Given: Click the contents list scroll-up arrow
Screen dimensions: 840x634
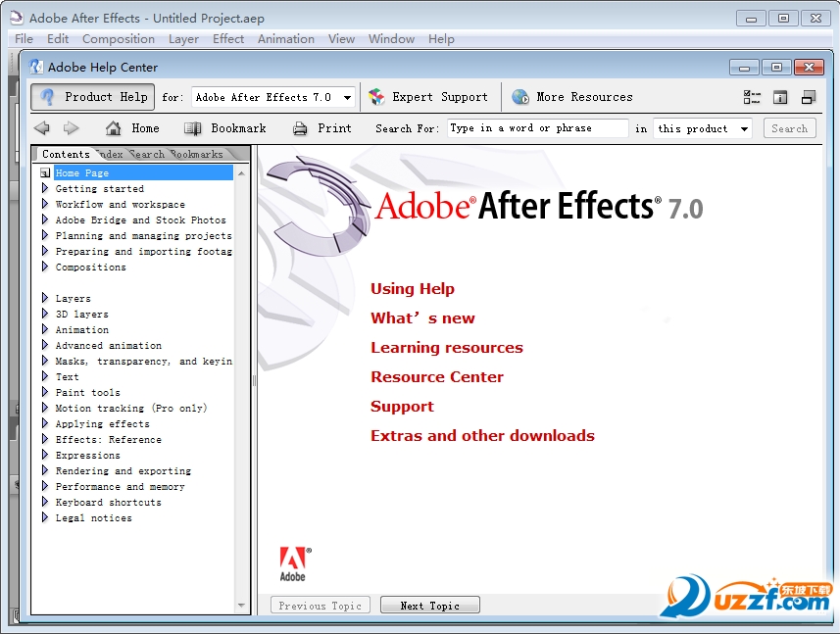Looking at the screenshot, I should tap(241, 173).
